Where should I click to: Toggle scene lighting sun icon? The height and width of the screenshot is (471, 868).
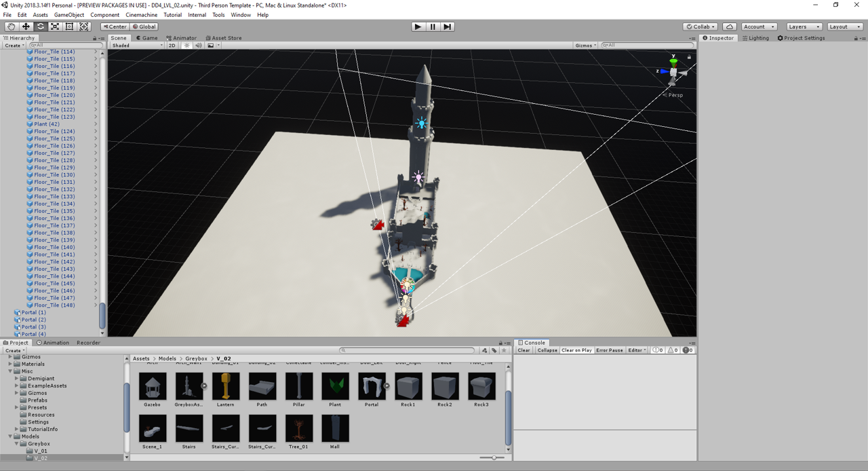coord(186,45)
